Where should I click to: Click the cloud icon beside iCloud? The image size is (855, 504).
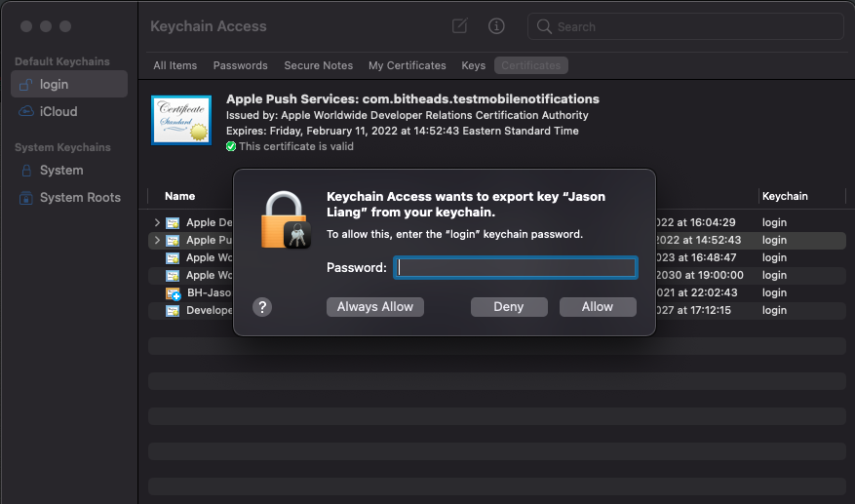(25, 111)
